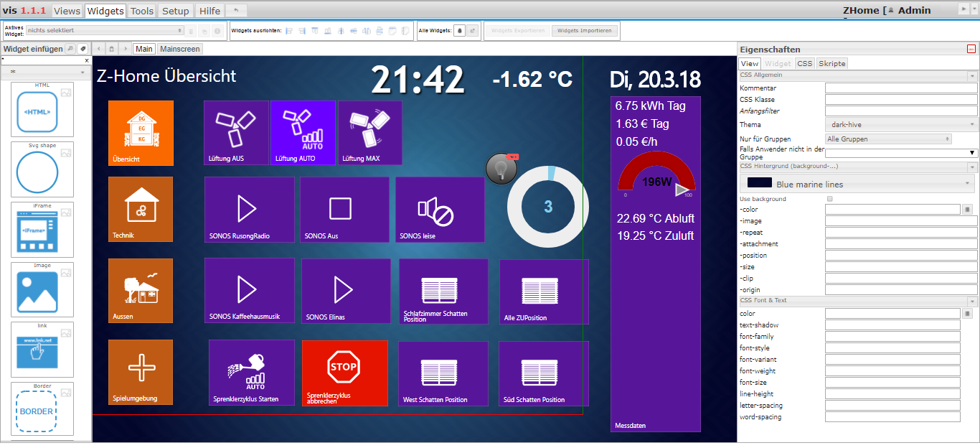Open the Spielumgebung plus tile
Image resolution: width=980 pixels, height=448 pixels.
141,372
